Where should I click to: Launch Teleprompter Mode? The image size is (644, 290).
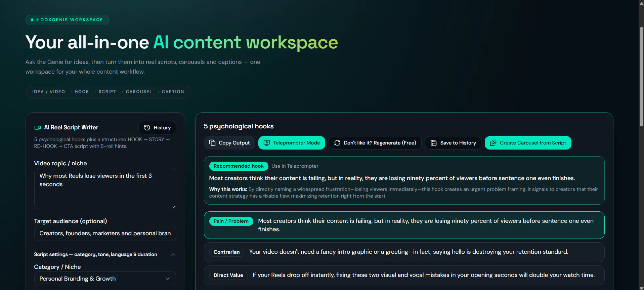292,143
